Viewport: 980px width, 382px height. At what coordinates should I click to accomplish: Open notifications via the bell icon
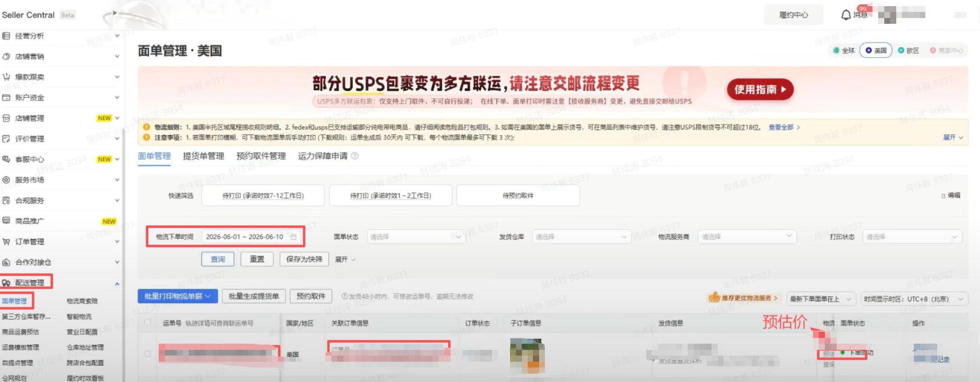click(846, 15)
